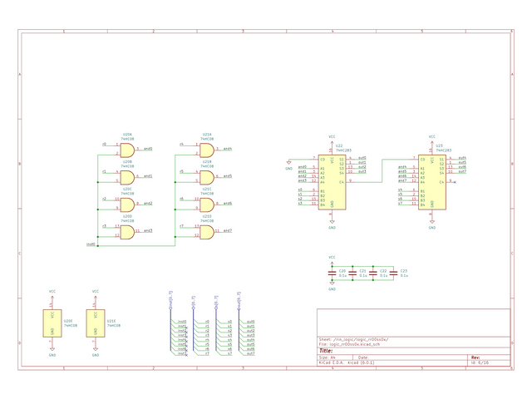Click the U20E power unit block
The image size is (532, 399).
pos(52,323)
